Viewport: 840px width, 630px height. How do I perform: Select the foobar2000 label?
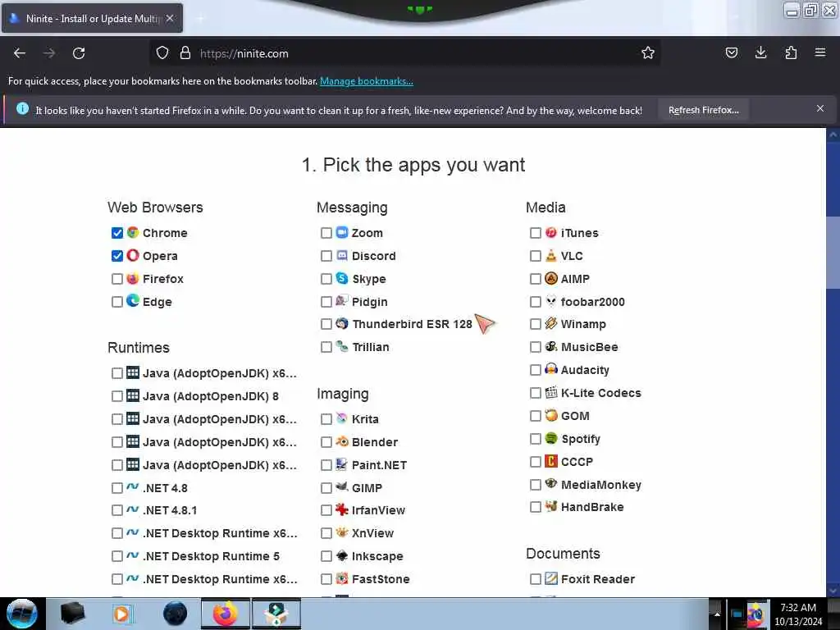click(592, 302)
